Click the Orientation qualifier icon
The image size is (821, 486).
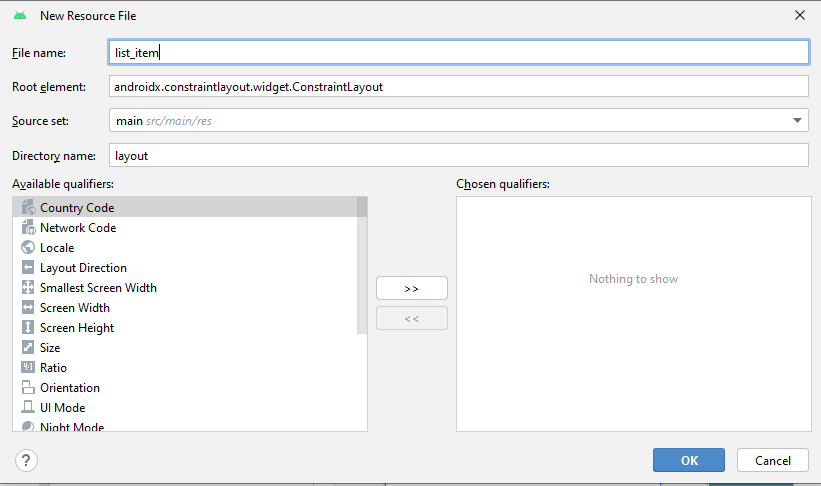(28, 388)
